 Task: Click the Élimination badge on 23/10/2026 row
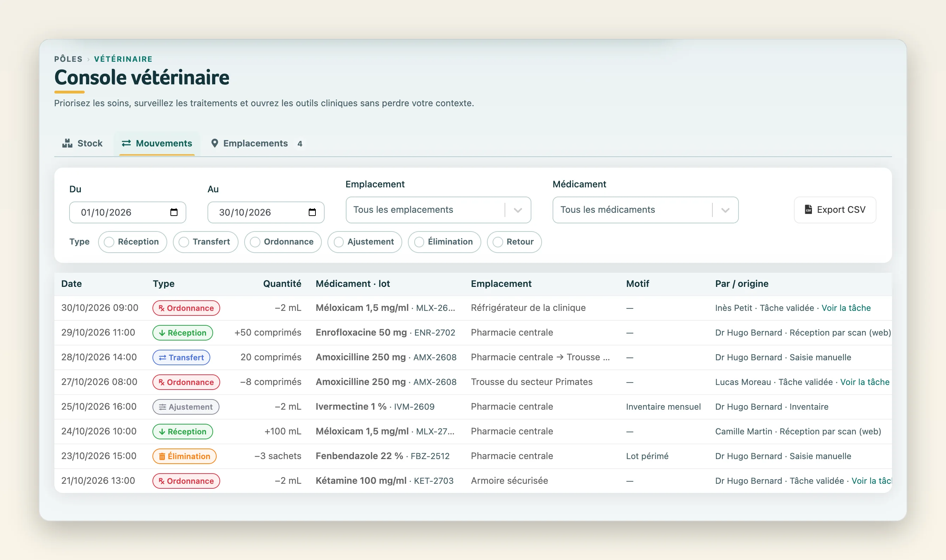point(184,456)
